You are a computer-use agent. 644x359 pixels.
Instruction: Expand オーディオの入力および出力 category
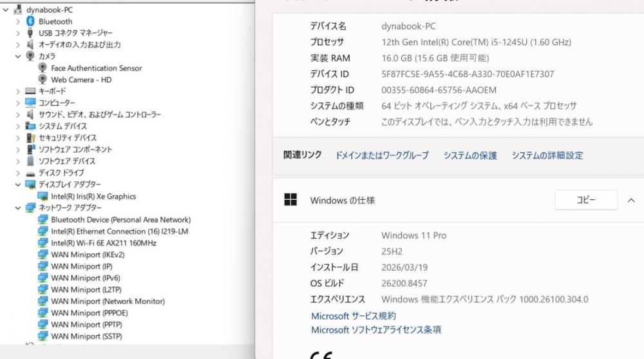click(17, 44)
